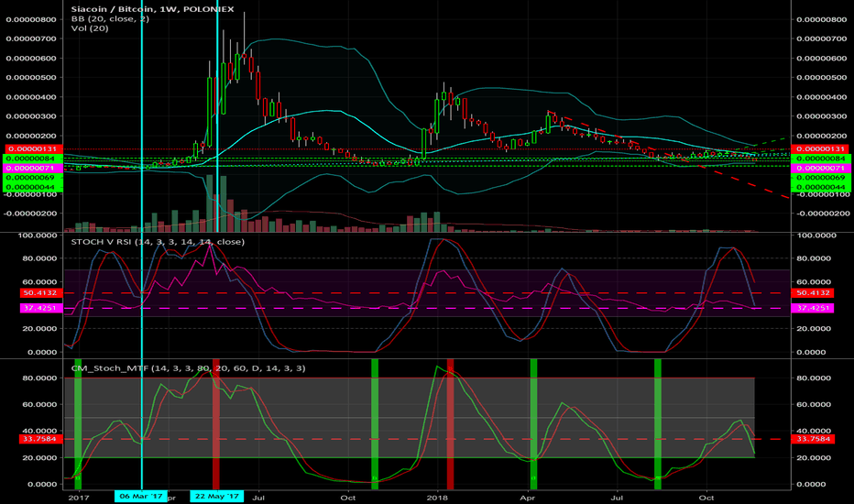This screenshot has width=854, height=504.
Task: Open the STOCH V RSI indicator legend
Action: (x=158, y=242)
